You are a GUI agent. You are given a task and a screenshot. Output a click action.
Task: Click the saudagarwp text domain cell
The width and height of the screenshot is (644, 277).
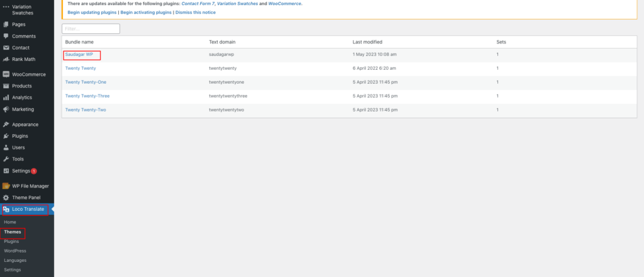(x=221, y=54)
